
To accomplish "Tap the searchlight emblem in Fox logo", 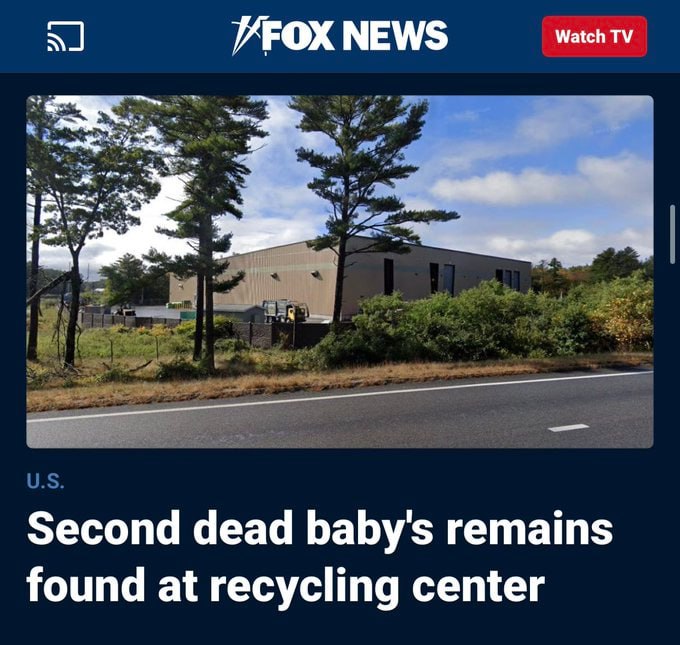I will tap(246, 36).
